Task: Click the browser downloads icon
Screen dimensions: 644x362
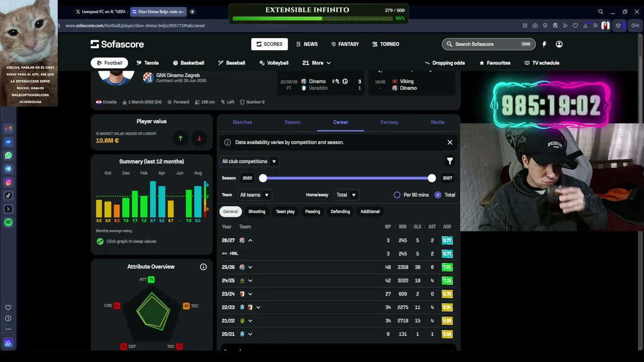Action: pos(586,26)
